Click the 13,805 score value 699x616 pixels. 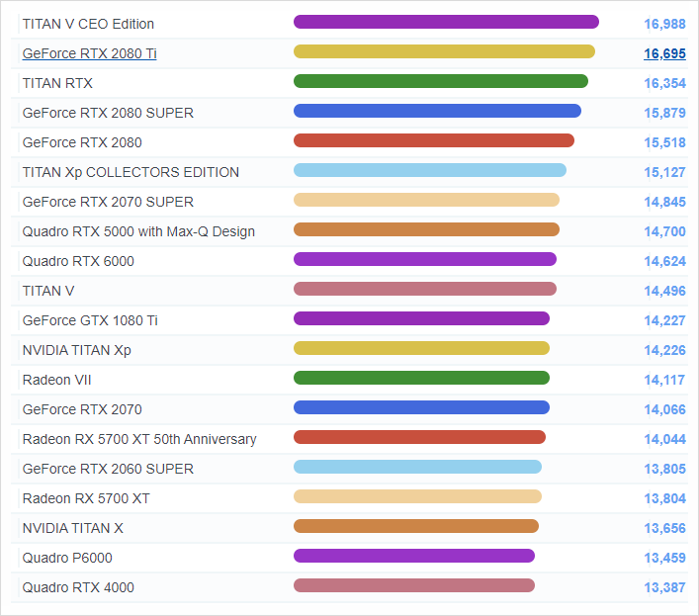pos(664,469)
